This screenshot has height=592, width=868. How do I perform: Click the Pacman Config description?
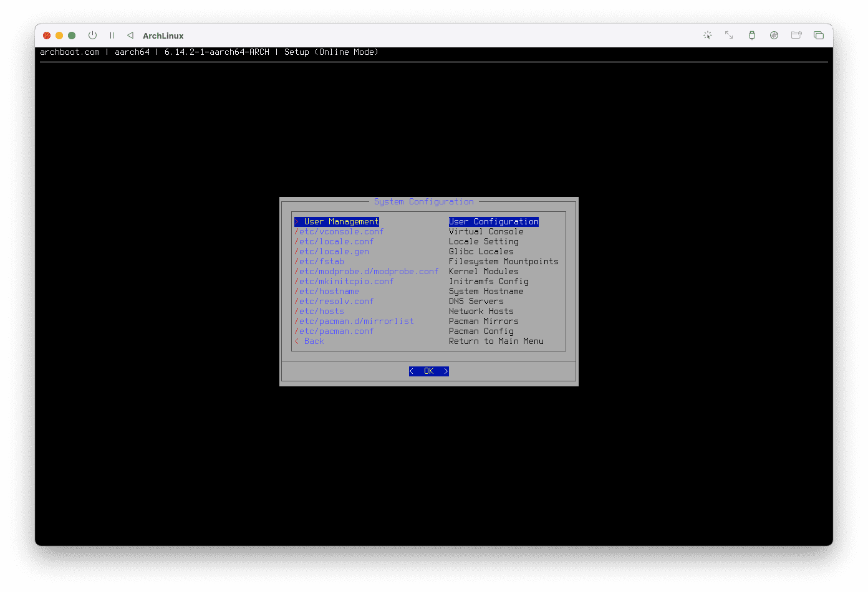tap(481, 332)
